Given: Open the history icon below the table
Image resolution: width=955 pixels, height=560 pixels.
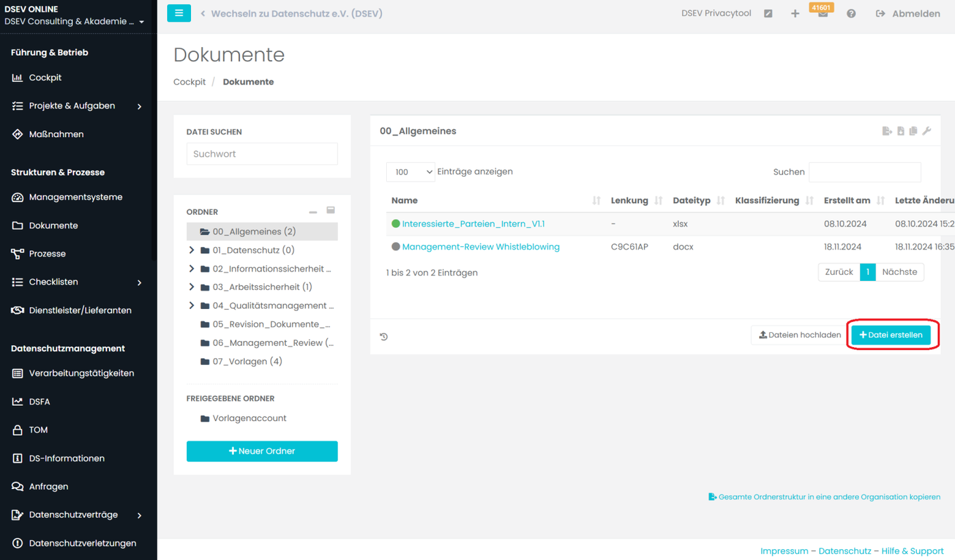Looking at the screenshot, I should [384, 336].
